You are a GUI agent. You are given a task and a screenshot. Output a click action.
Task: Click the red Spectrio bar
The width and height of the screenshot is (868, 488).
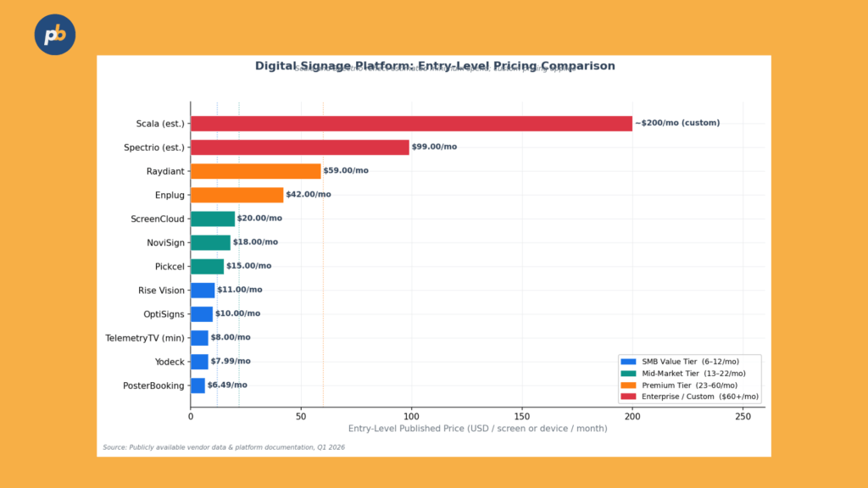click(300, 147)
